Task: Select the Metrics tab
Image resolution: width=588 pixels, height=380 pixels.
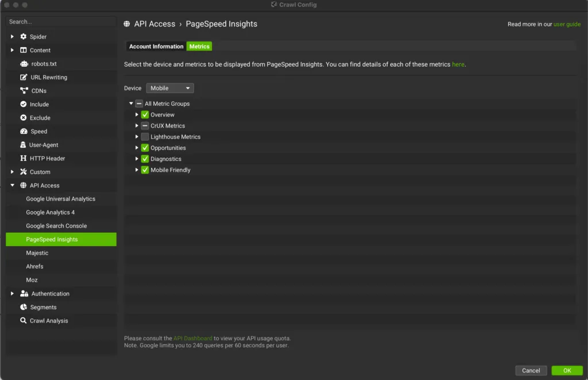Action: click(199, 46)
